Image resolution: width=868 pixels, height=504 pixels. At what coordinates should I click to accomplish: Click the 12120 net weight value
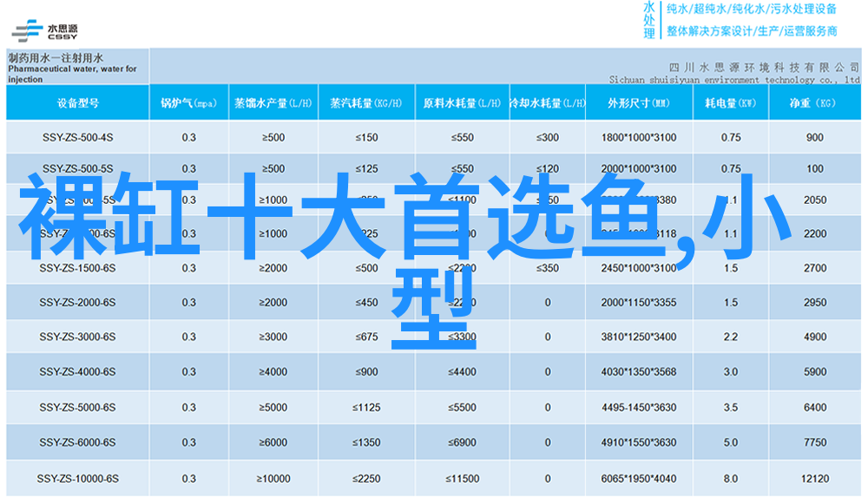click(814, 479)
